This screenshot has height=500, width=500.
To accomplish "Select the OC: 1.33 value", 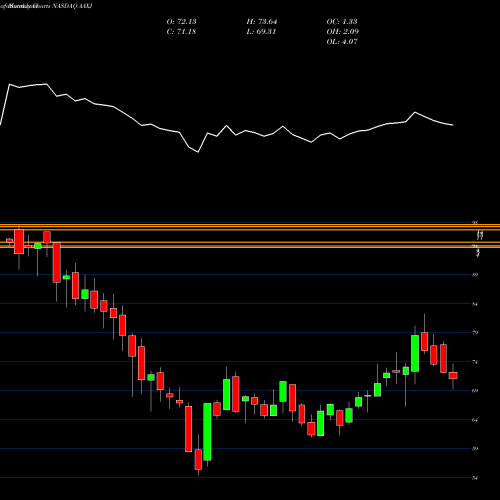I will tap(342, 22).
